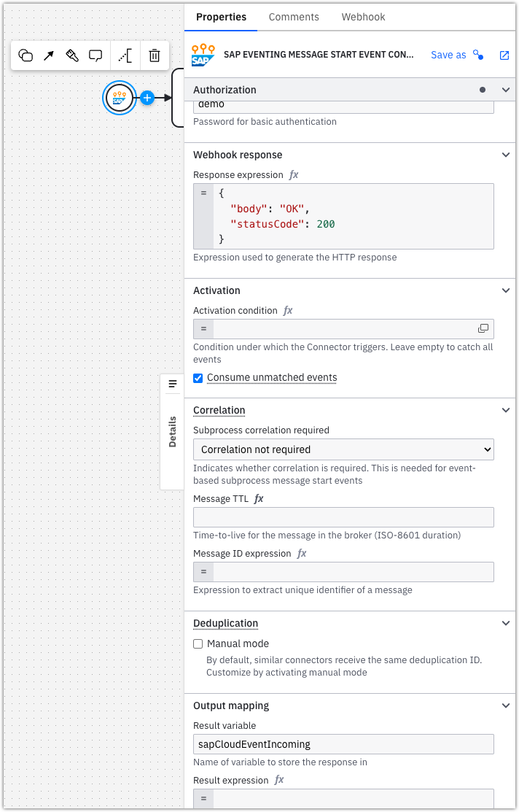Select the connect arrow tool

pyautogui.click(x=49, y=55)
